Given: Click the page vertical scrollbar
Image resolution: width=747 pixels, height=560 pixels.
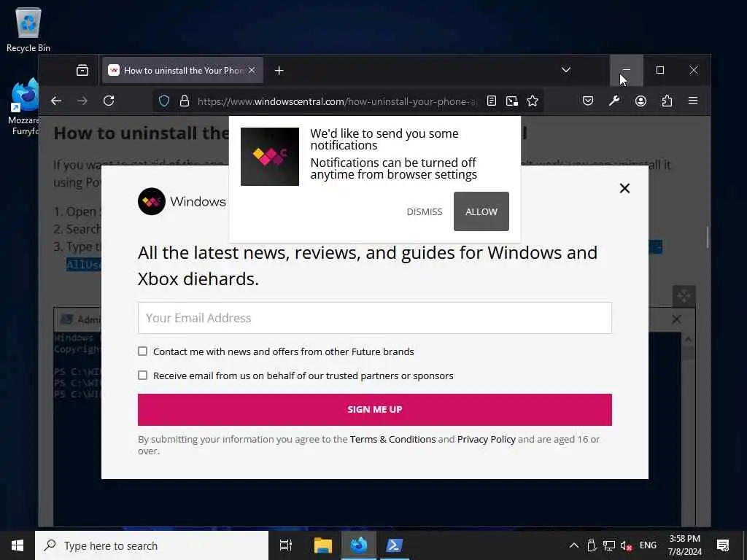Looking at the screenshot, I should point(708,237).
